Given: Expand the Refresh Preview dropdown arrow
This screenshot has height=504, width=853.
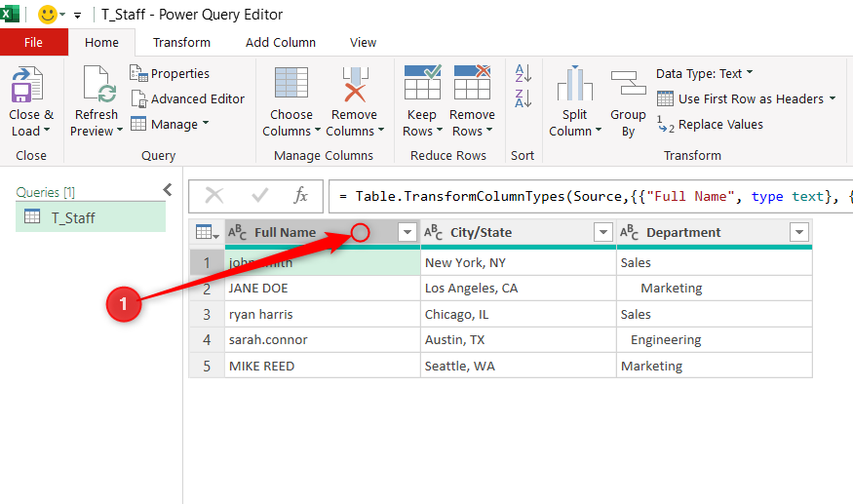Looking at the screenshot, I should point(120,130).
